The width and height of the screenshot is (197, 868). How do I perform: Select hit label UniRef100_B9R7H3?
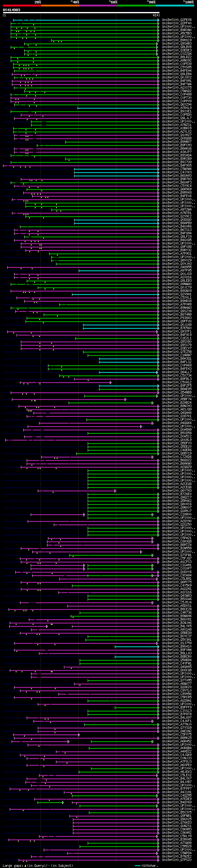pos(176,179)
